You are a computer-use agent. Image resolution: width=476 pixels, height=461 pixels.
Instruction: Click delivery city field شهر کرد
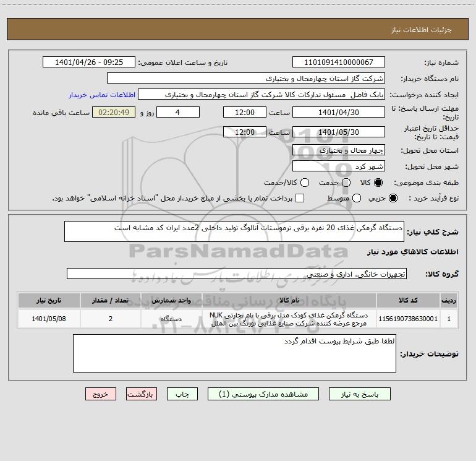click(339, 166)
